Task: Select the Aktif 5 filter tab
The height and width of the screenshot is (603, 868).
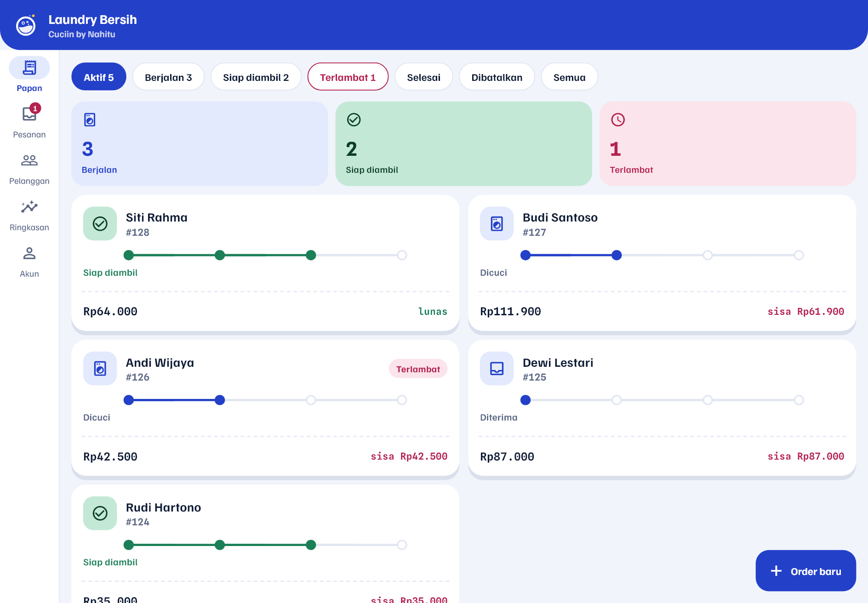Action: click(x=99, y=77)
